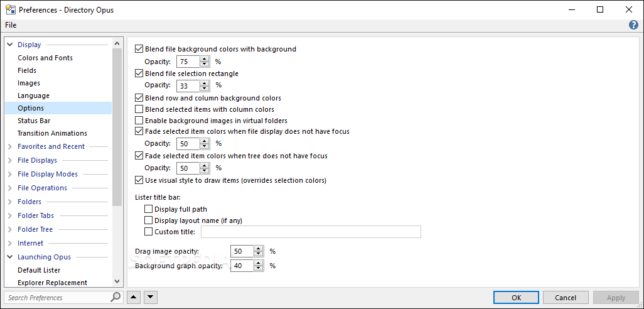
Task: Expand Favorites and Recent section
Action: click(10, 146)
